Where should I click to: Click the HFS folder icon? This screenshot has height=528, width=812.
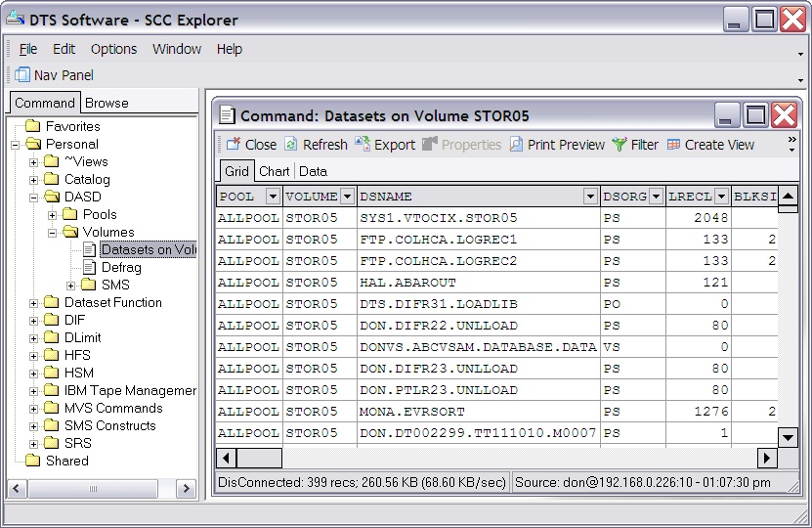coord(51,355)
